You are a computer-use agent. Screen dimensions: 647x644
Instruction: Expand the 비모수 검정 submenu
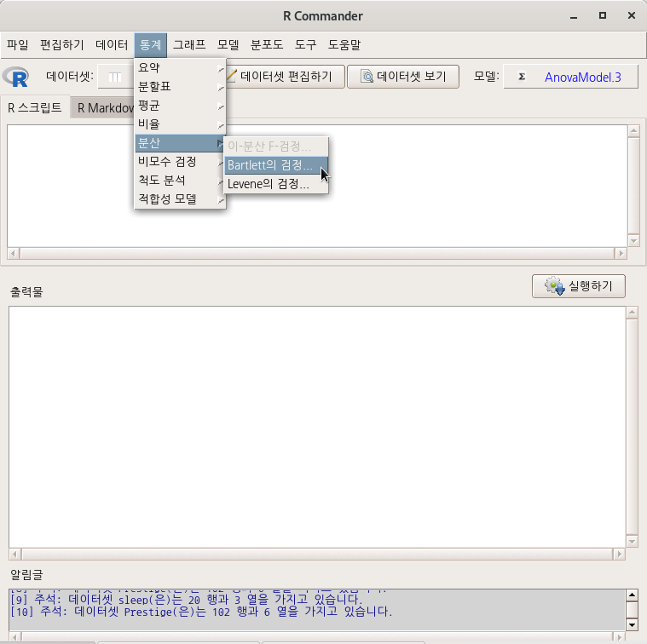pos(181,162)
